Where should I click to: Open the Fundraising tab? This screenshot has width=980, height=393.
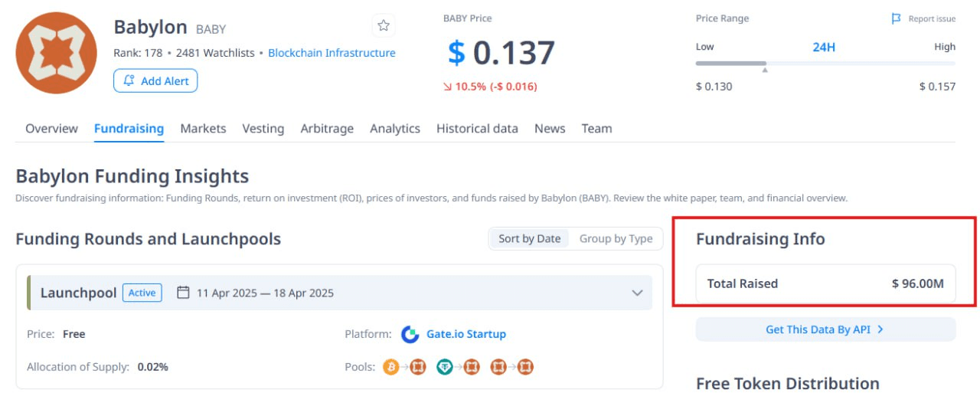[x=129, y=129]
